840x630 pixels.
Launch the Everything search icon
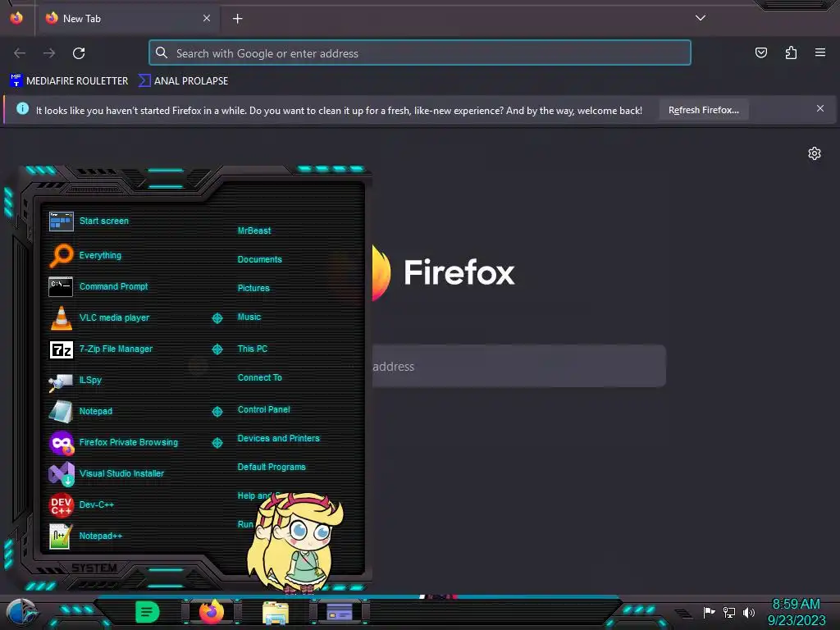[61, 255]
